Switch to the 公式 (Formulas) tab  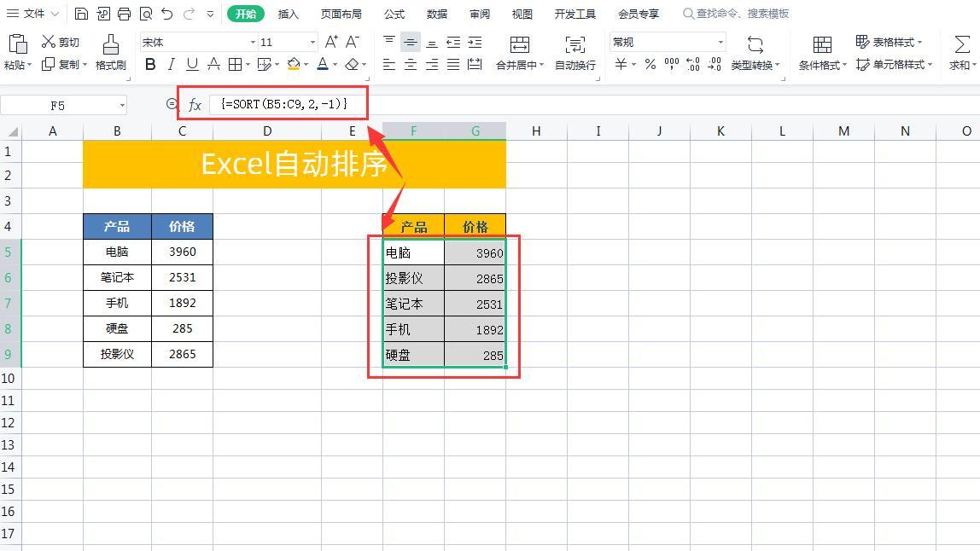pos(395,13)
